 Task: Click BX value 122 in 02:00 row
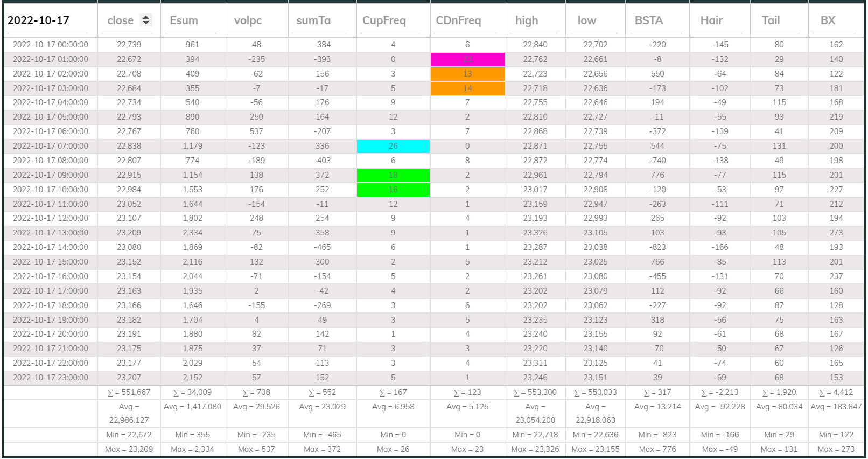tap(836, 74)
